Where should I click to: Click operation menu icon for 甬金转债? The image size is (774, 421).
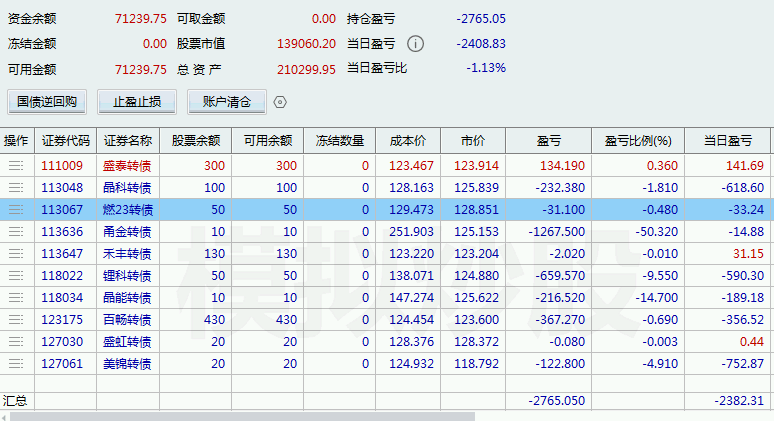click(x=16, y=232)
